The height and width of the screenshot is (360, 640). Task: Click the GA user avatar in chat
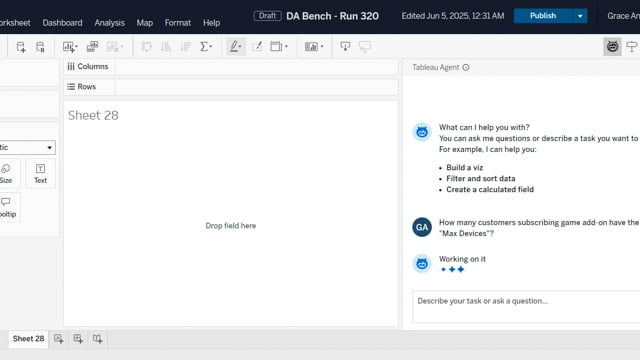coord(422,227)
